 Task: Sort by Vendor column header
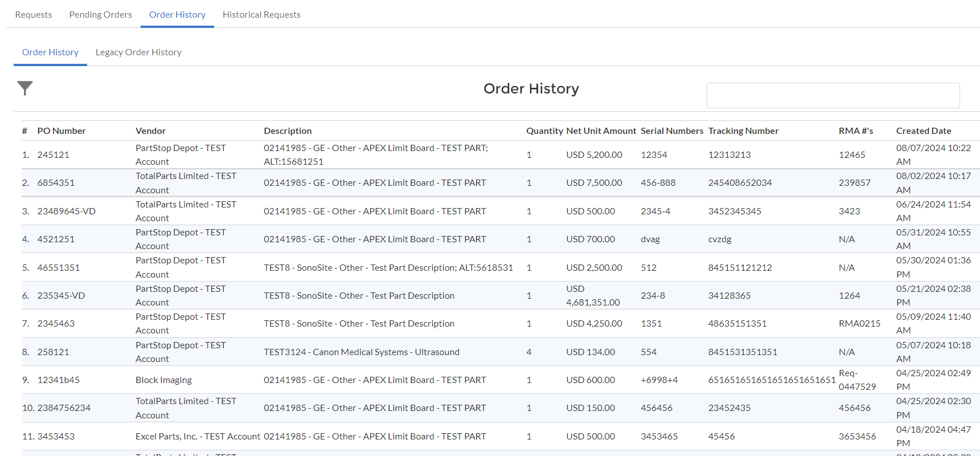coord(150,131)
